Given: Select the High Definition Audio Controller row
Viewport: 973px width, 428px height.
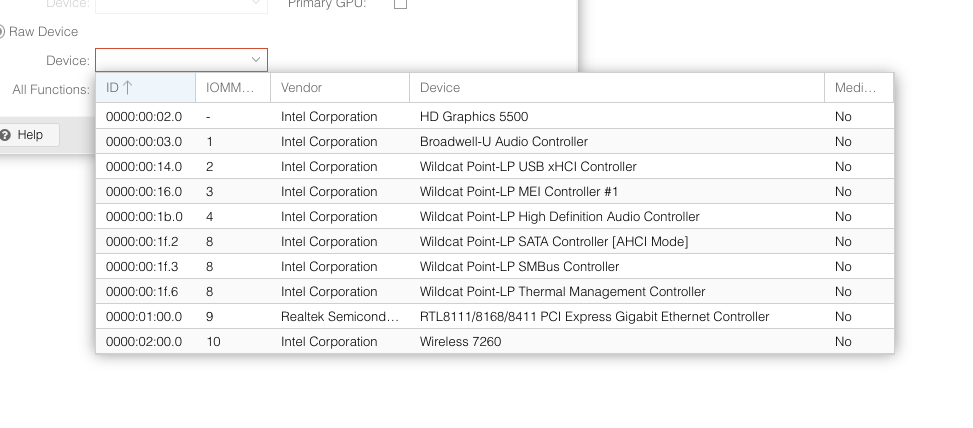Looking at the screenshot, I should pos(559,217).
